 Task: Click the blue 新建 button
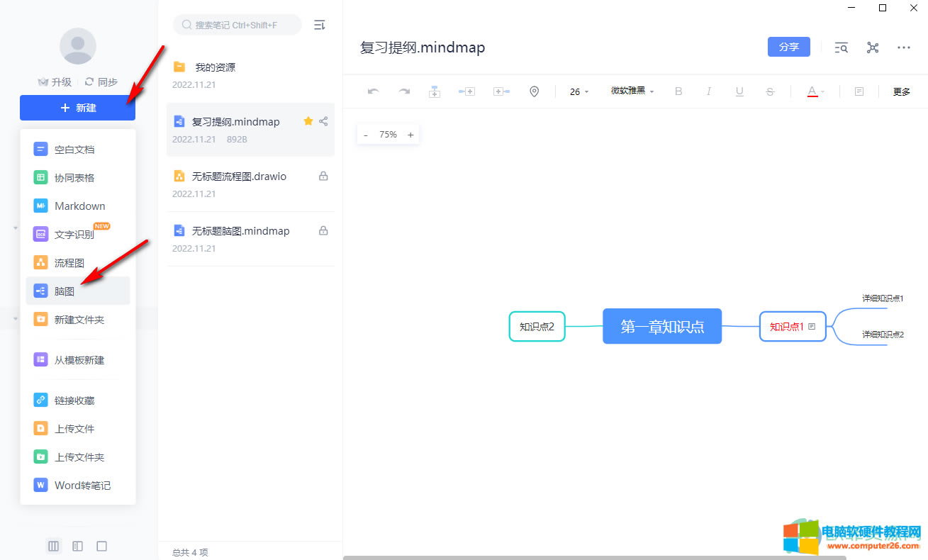tap(78, 108)
